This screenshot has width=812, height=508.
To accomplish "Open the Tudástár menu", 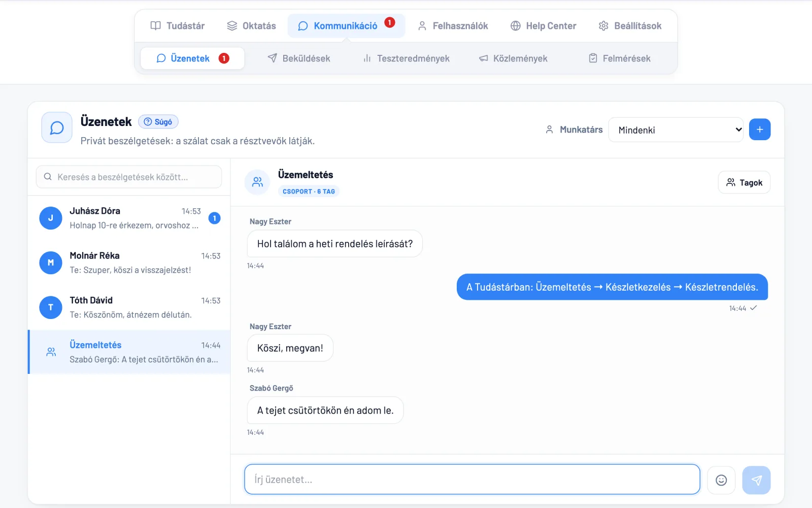I will (x=178, y=26).
